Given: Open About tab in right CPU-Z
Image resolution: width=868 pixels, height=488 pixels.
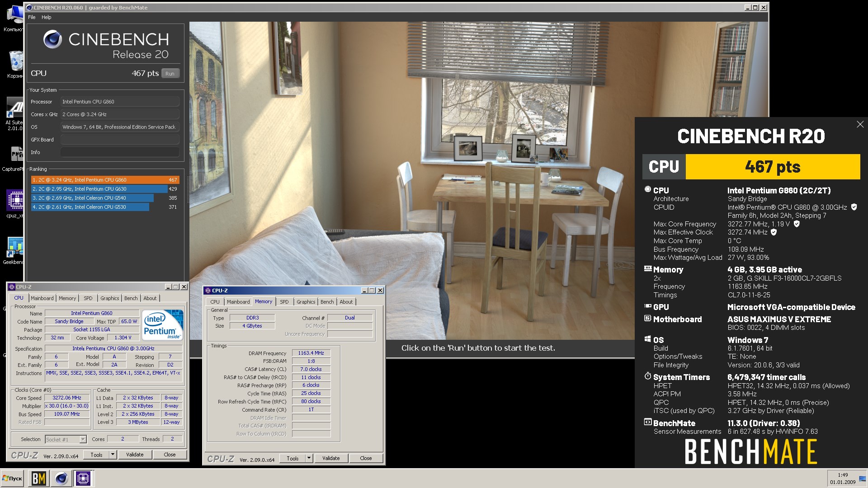Looking at the screenshot, I should click(x=346, y=302).
